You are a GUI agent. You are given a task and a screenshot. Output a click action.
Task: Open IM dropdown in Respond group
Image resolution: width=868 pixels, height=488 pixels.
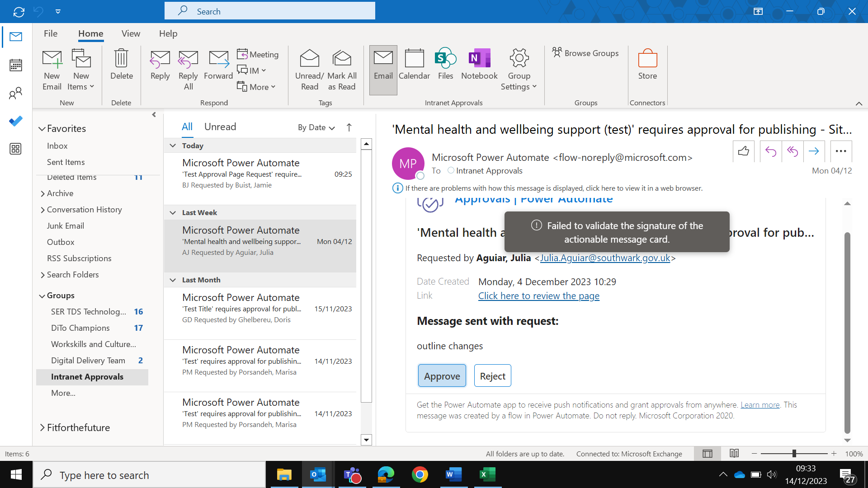(252, 70)
